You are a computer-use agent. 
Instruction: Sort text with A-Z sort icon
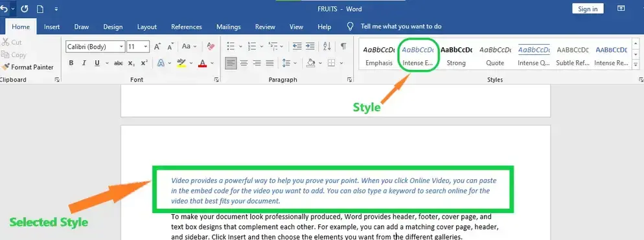(327, 47)
